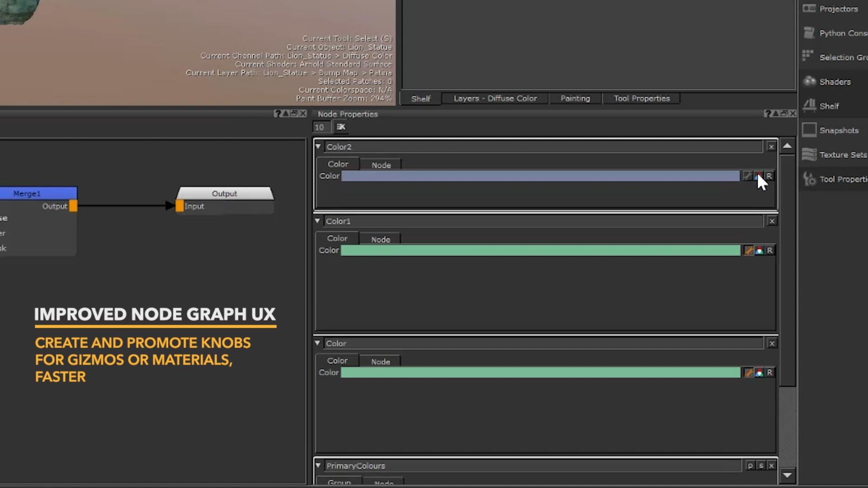Click the green Color1 color swatch bar

point(540,251)
